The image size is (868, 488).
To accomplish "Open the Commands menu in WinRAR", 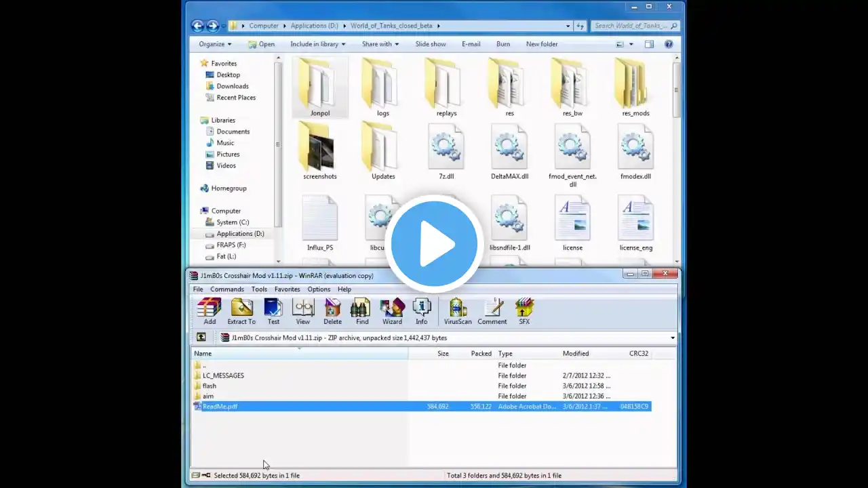I will tap(226, 289).
